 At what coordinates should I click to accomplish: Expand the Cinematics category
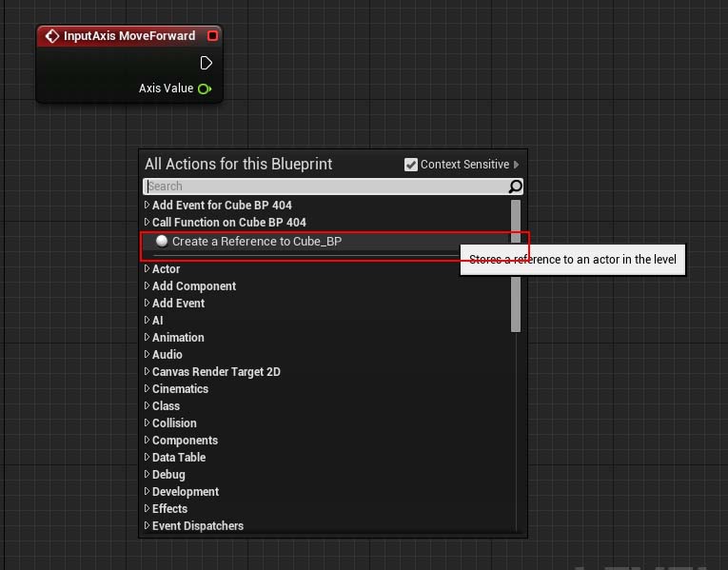click(x=147, y=388)
